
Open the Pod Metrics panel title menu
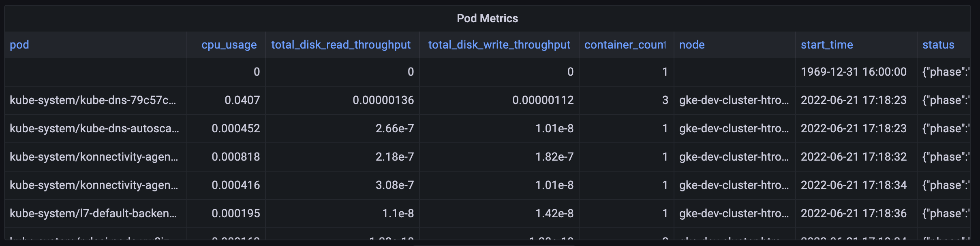(487, 18)
